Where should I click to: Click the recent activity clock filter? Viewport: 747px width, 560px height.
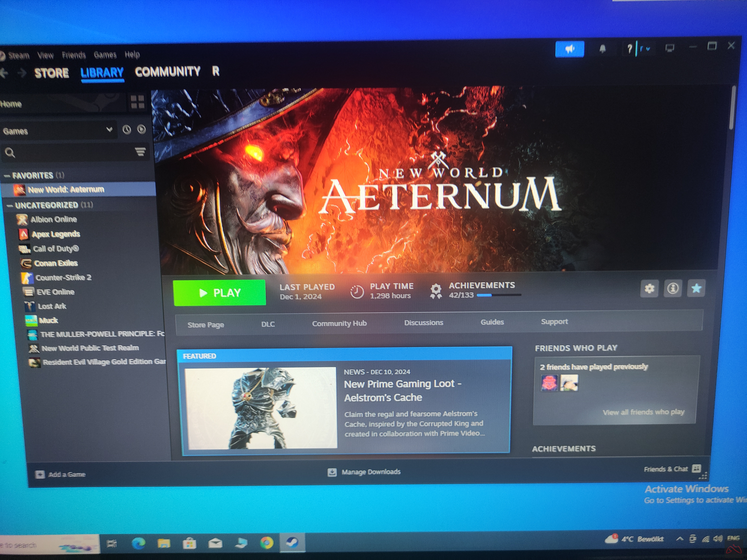pos(127,130)
